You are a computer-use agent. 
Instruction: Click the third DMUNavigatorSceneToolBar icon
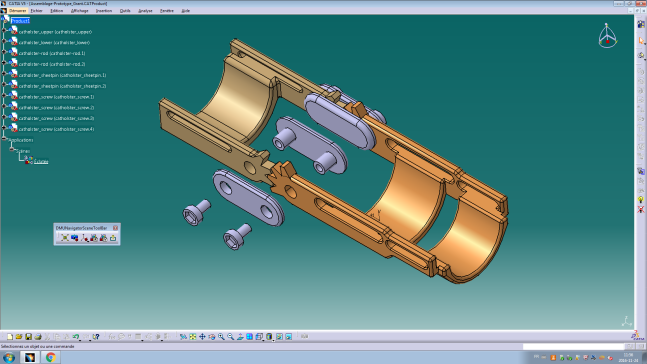[85, 238]
